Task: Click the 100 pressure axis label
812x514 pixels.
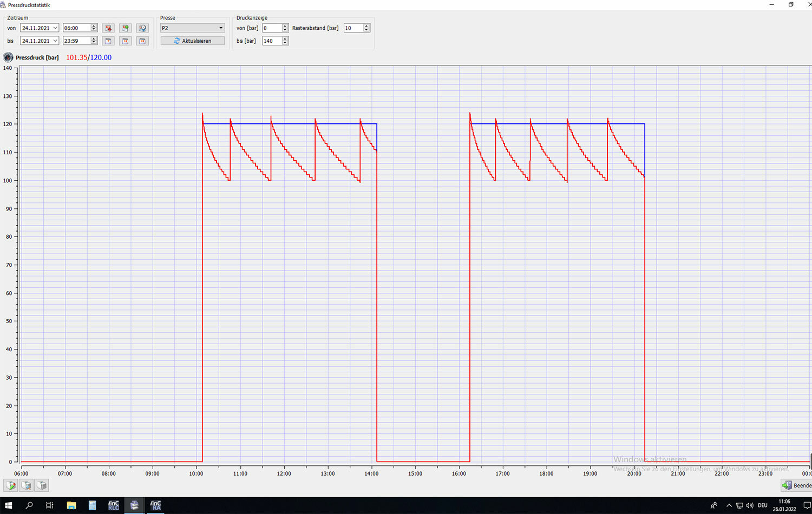Action: 7,180
